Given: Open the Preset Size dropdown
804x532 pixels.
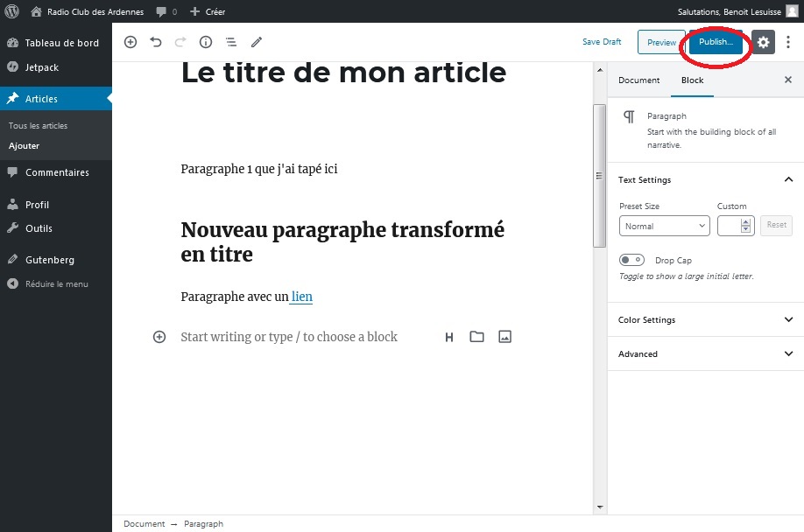Looking at the screenshot, I should [x=664, y=226].
